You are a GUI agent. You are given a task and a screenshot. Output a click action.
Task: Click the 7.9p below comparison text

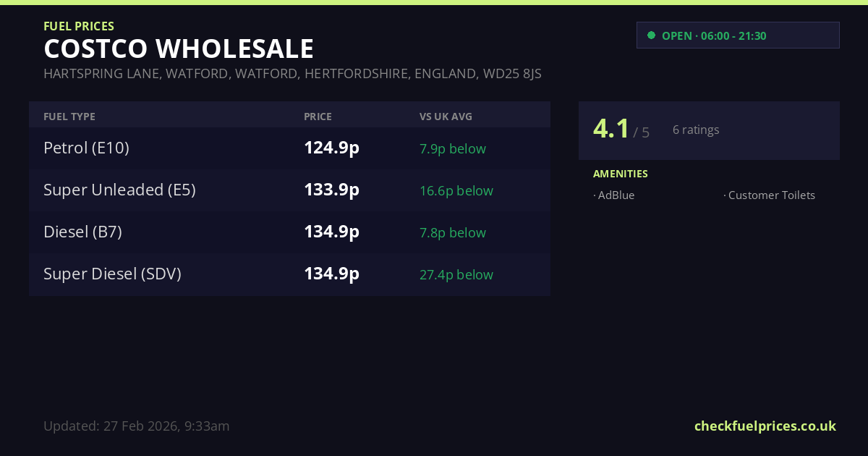click(x=452, y=149)
